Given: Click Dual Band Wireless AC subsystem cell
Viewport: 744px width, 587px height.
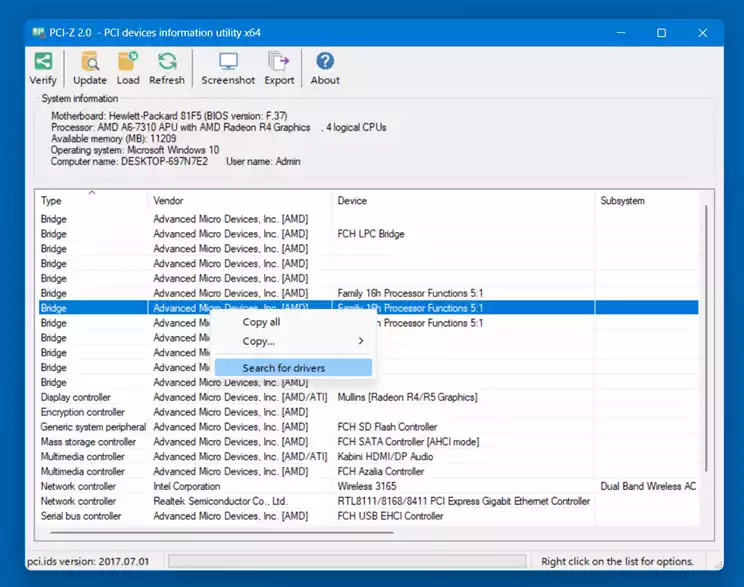Looking at the screenshot, I should coord(648,486).
